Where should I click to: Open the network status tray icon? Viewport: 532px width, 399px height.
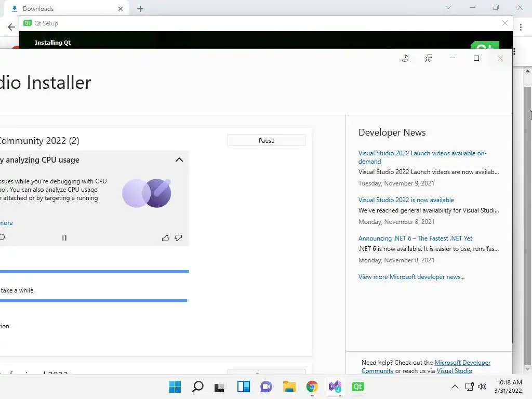pos(470,387)
